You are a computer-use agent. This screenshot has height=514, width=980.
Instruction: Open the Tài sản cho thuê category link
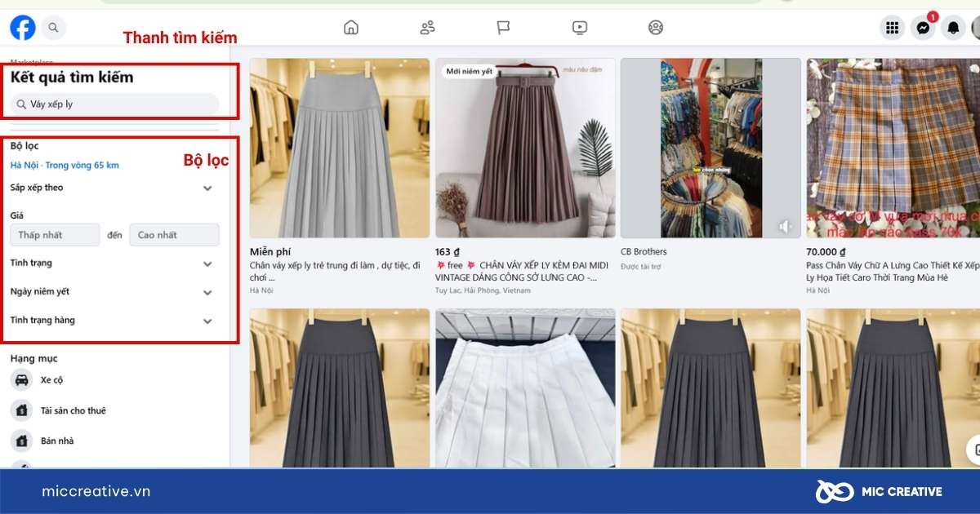click(x=73, y=410)
